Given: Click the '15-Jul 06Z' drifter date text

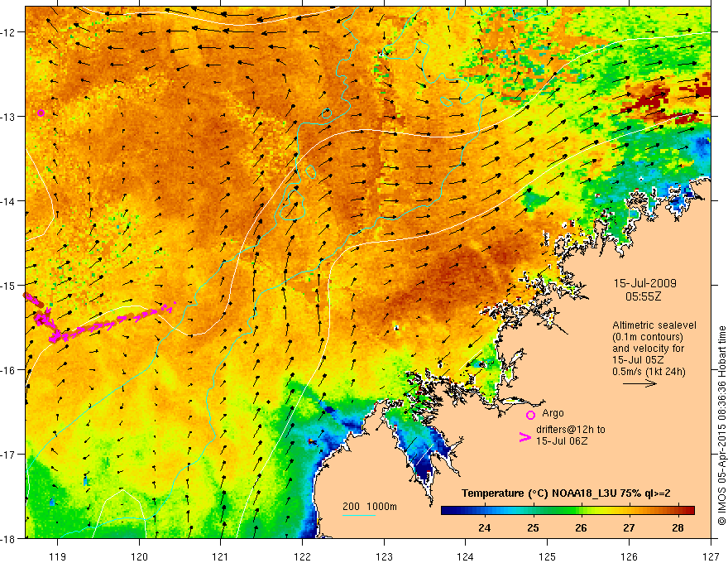Looking at the screenshot, I should 562,440.
